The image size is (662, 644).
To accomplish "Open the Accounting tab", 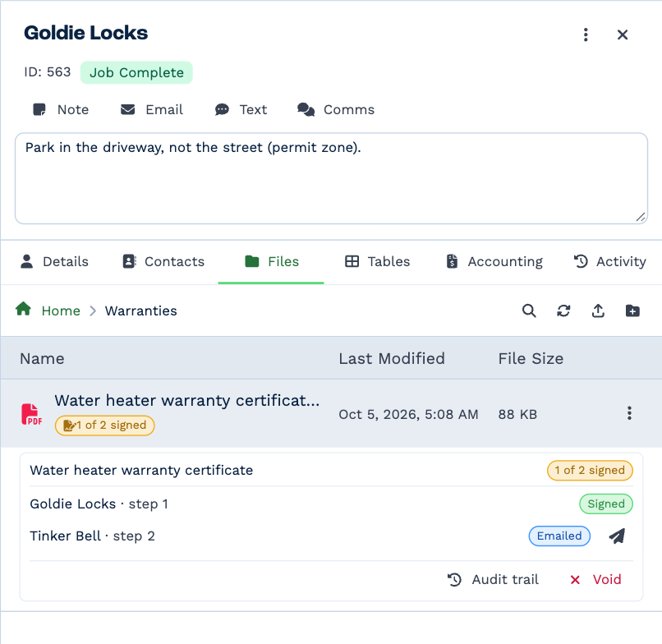I will pyautogui.click(x=494, y=262).
